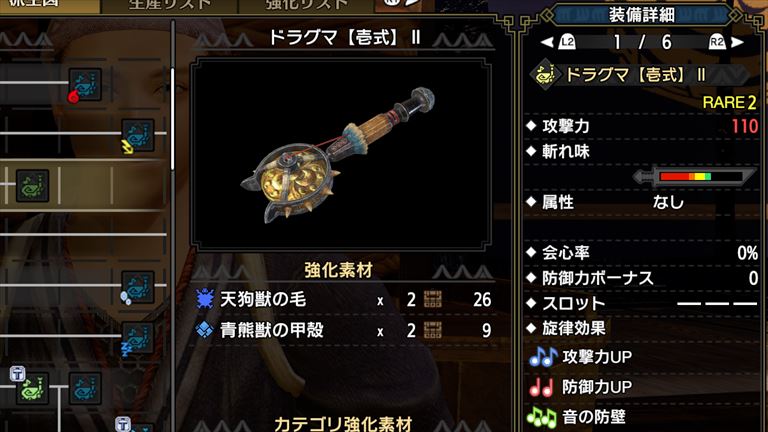This screenshot has width=768, height=432.
Task: Click the red 防御力UP melody notes icon
Action: 541,387
